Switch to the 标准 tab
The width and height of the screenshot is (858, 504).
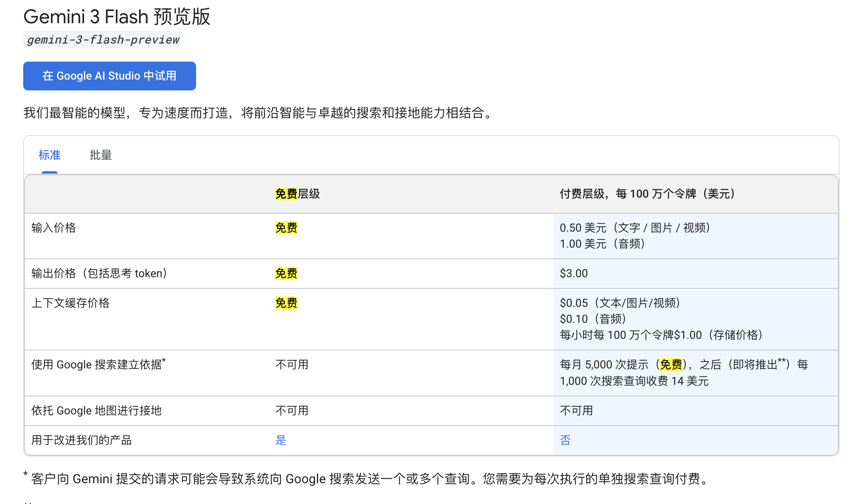(50, 155)
